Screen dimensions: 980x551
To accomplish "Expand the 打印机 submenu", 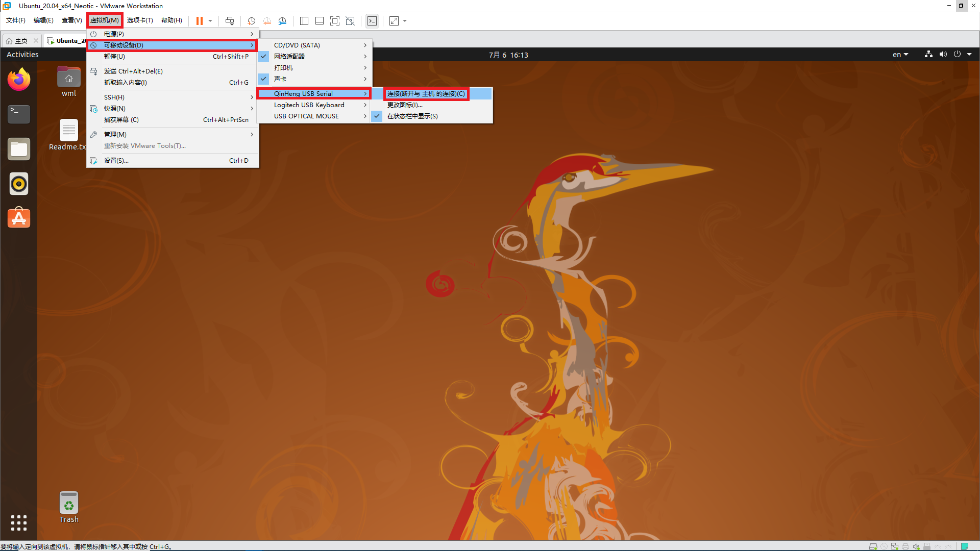I will (x=314, y=68).
